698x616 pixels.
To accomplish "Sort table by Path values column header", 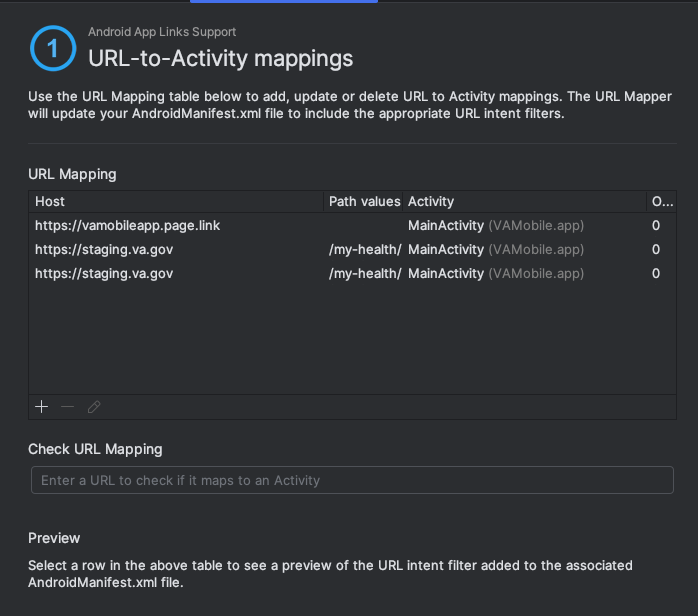I will click(364, 202).
